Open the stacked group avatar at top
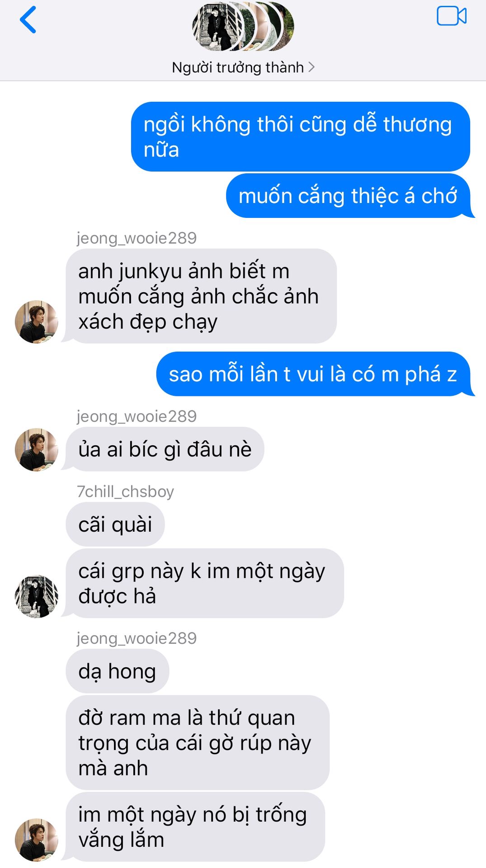Screen dimensions: 486x868 [243, 26]
